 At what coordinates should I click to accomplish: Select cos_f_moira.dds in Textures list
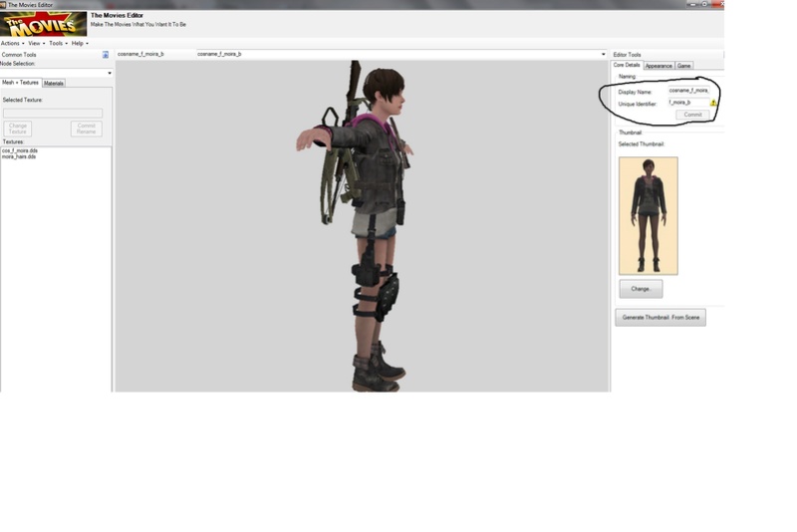[x=20, y=150]
